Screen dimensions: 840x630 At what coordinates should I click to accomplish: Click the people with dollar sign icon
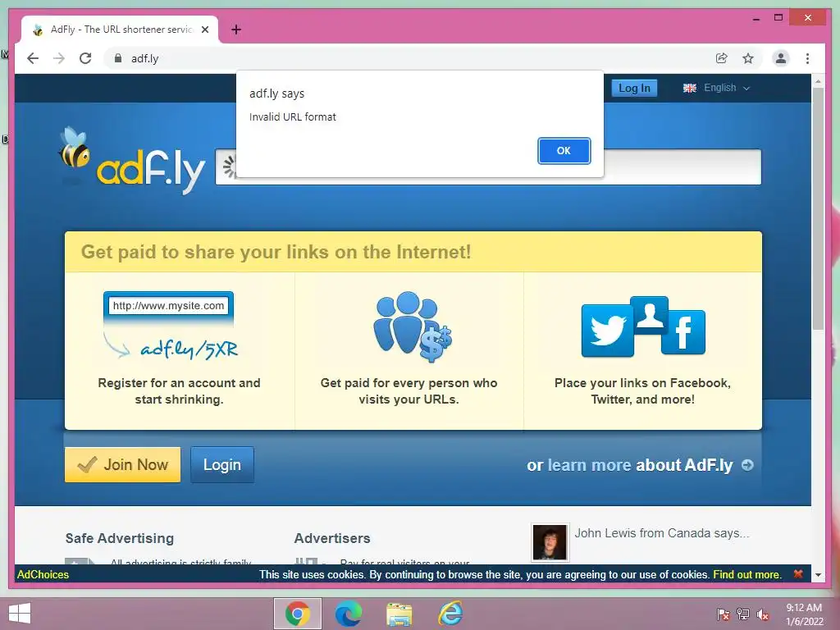412,326
